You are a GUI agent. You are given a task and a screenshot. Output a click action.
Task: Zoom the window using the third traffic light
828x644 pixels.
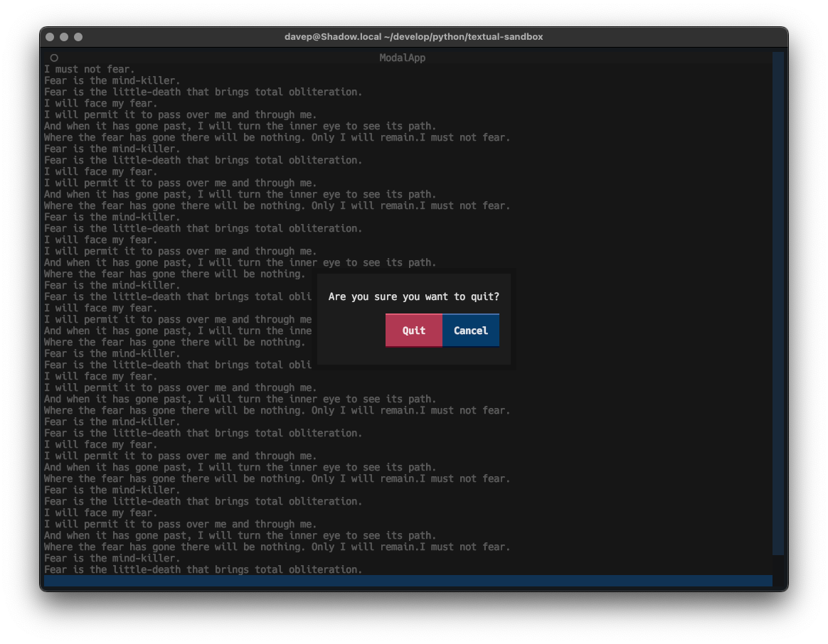coord(78,37)
